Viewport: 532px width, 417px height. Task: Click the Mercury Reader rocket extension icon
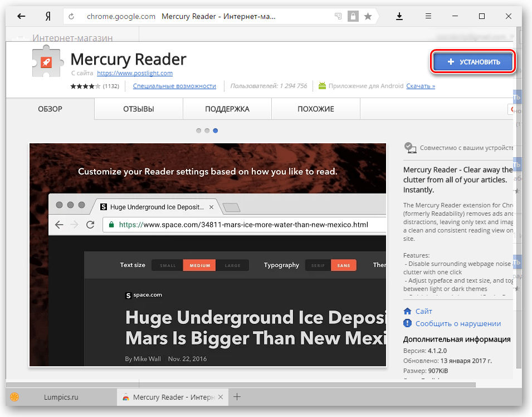click(46, 62)
